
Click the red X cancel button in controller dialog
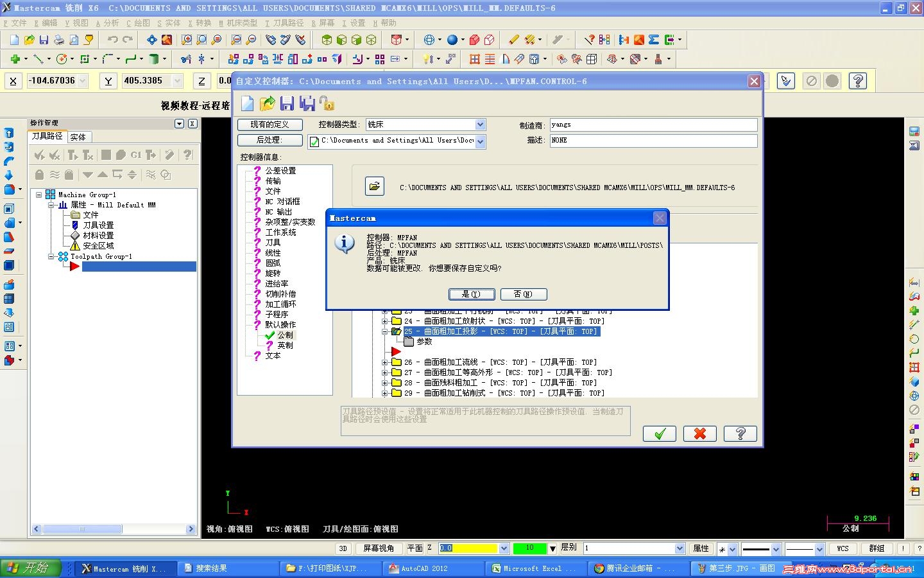pos(700,433)
